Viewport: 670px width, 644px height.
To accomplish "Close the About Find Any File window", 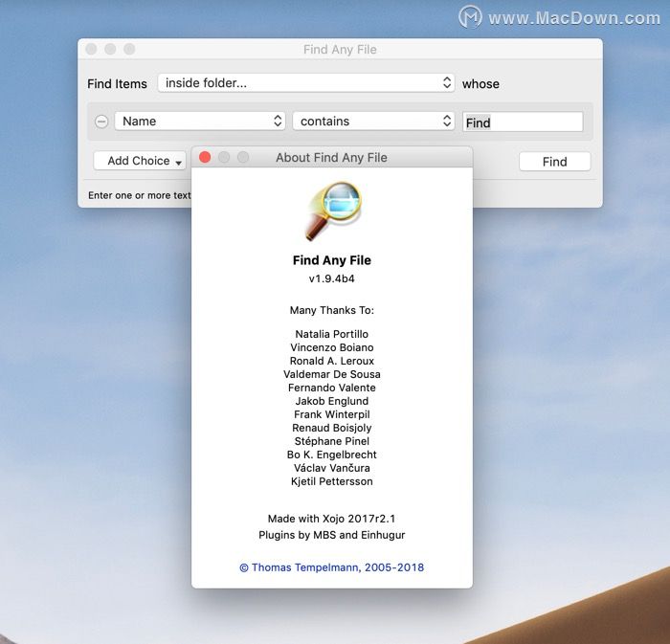I will tap(205, 158).
